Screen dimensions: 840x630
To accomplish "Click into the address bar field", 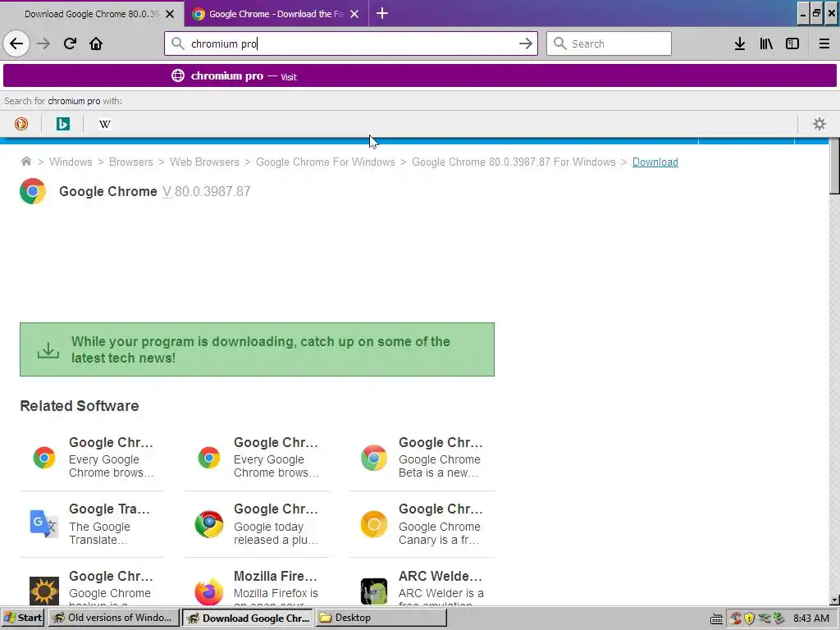I will [351, 43].
